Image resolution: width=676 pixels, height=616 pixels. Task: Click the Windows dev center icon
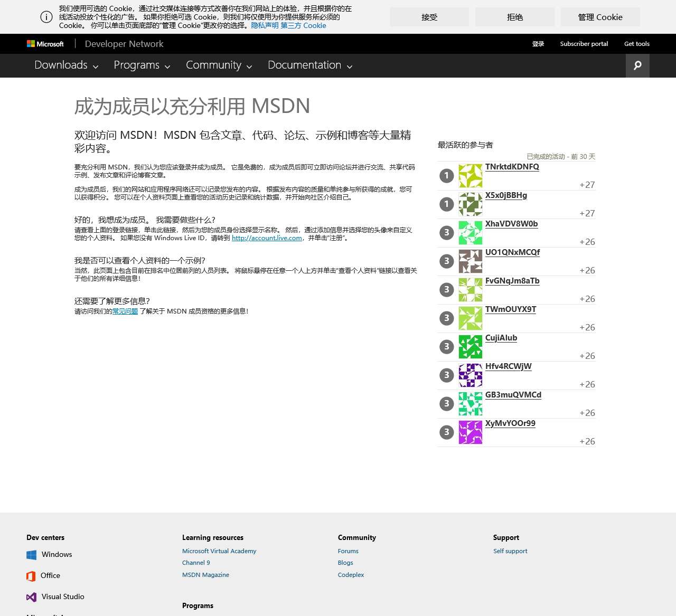click(x=32, y=555)
